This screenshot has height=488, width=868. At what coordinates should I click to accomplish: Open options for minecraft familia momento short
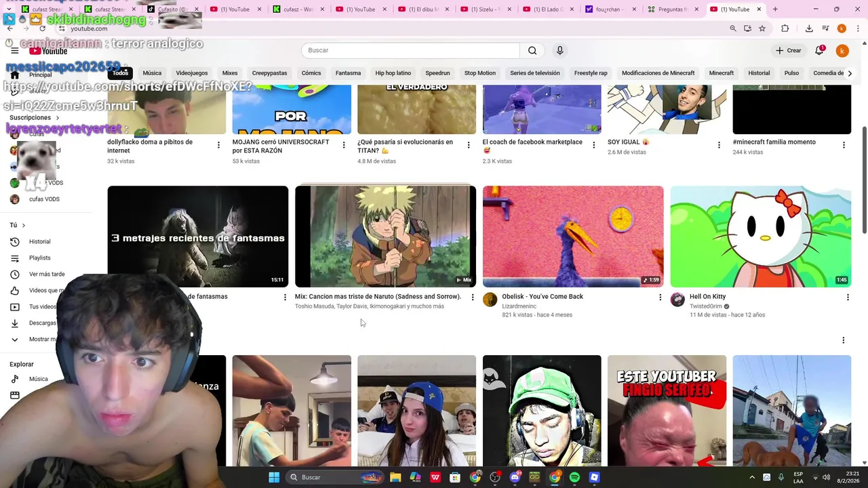point(844,145)
